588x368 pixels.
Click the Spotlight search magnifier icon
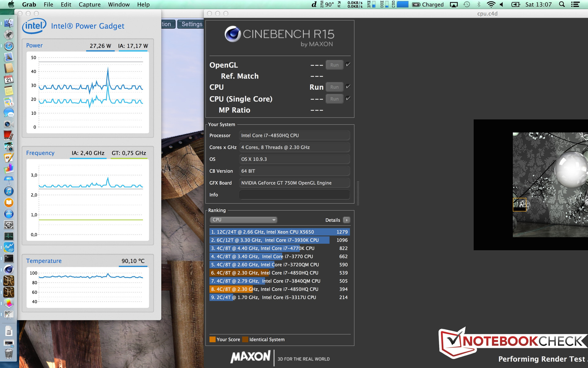(x=562, y=4)
